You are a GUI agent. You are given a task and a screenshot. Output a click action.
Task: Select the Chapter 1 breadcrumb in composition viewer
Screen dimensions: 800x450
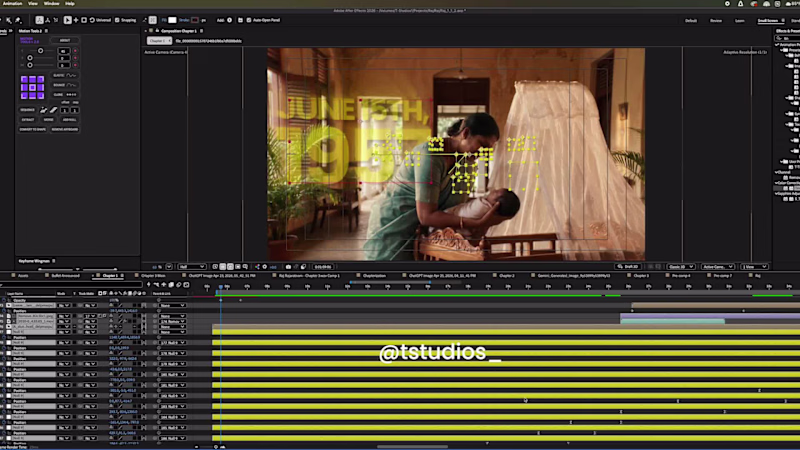point(159,41)
